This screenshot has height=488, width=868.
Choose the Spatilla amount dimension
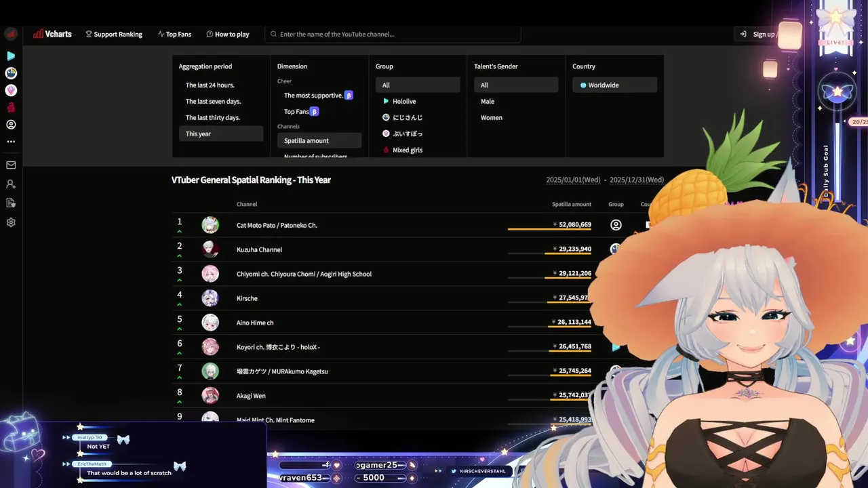click(x=319, y=140)
